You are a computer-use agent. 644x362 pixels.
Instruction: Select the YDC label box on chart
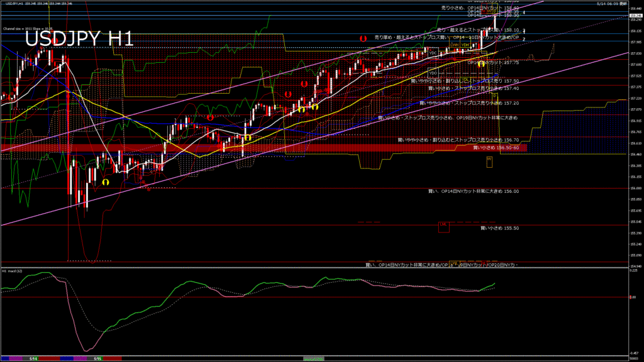[x=433, y=53]
